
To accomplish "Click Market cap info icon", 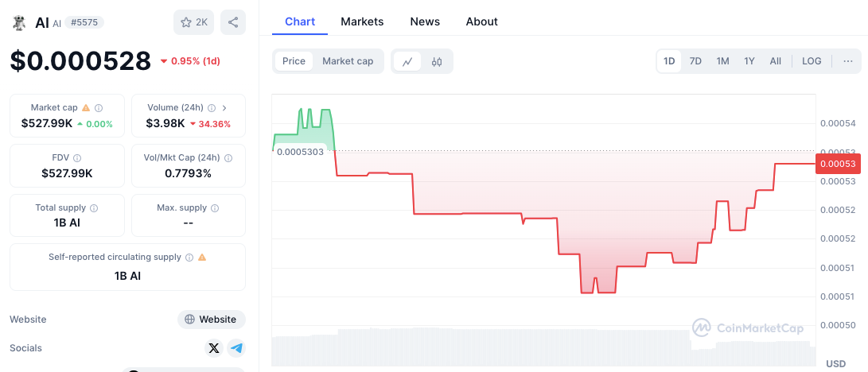I will [99, 107].
